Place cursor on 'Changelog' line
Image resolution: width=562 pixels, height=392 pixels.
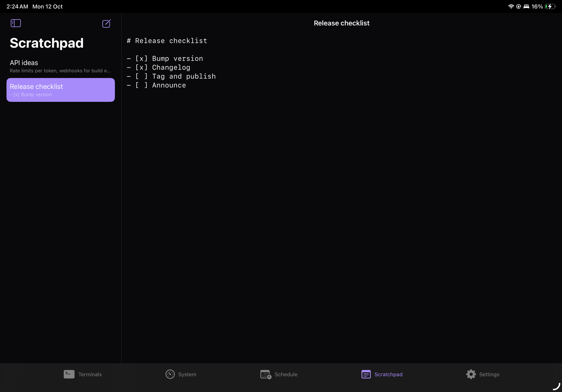pos(158,67)
